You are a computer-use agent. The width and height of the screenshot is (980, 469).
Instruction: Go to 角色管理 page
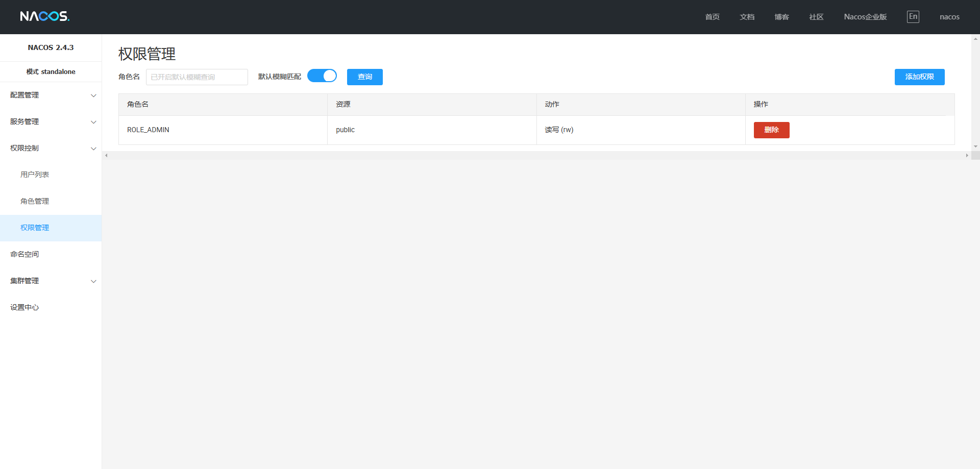51,202
